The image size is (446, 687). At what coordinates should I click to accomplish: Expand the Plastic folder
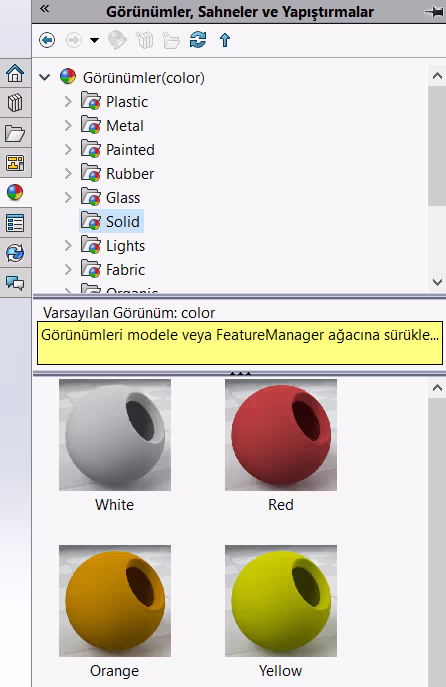(x=68, y=102)
